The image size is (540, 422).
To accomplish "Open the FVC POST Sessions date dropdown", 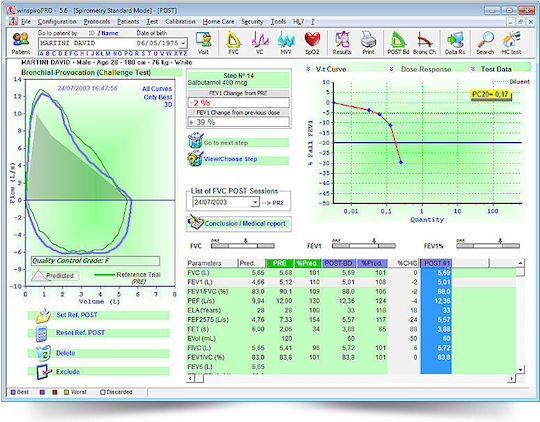I will [255, 202].
